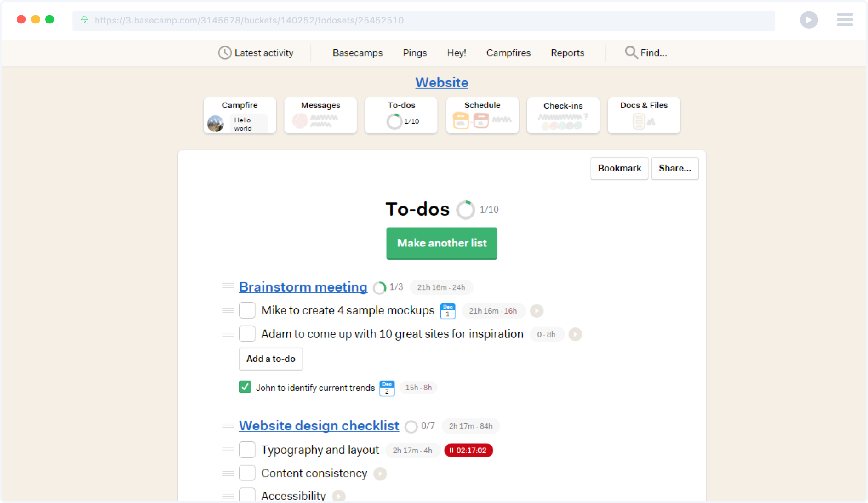Click Website design checklist 0/7 progress circle

tap(411, 427)
